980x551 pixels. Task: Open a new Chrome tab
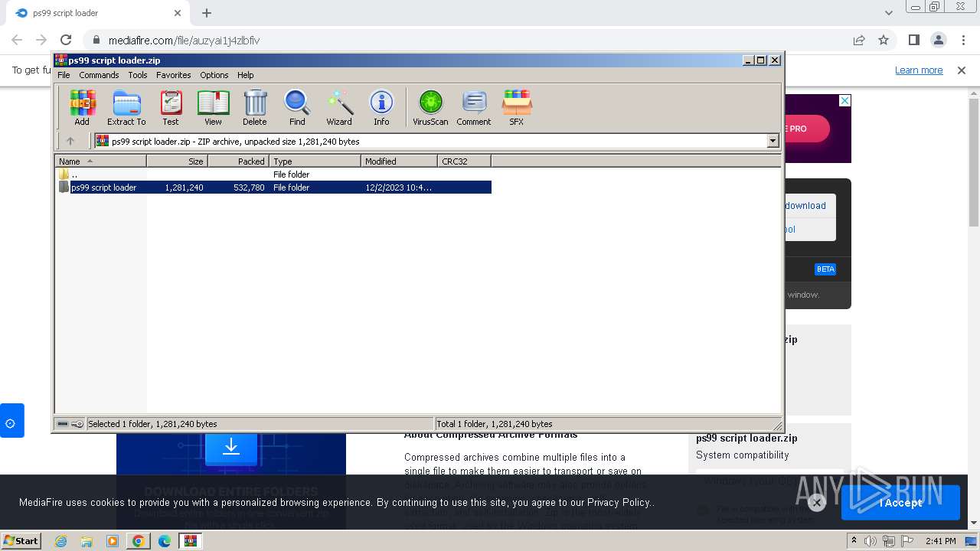tap(207, 13)
